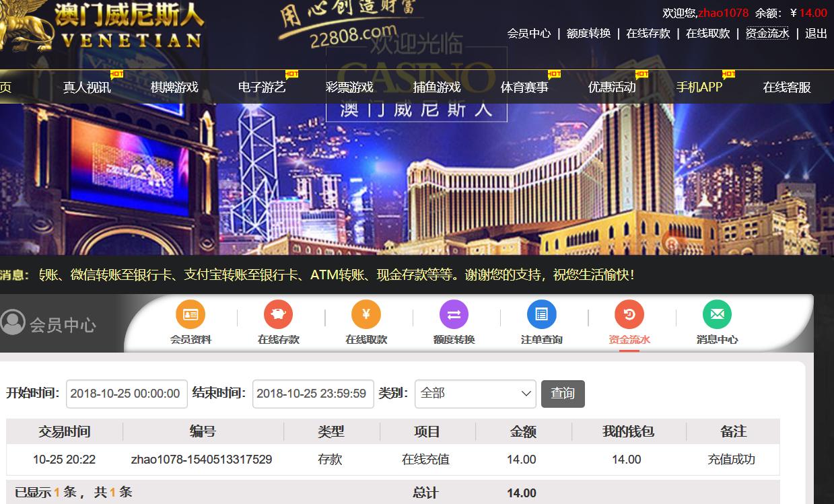The image size is (834, 504).
Task: Open 捕鱼游戏 in main navigation
Action: pos(437,87)
